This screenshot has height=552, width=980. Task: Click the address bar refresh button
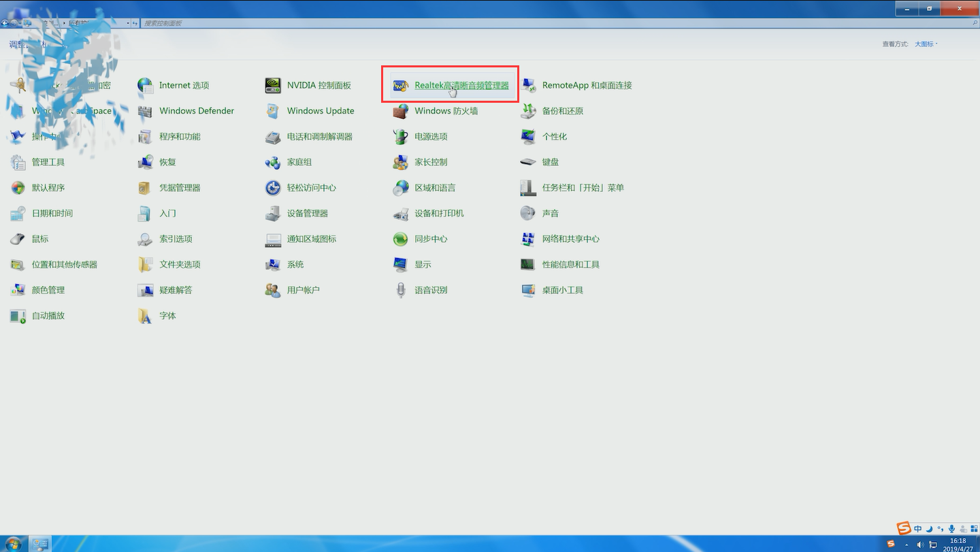135,23
